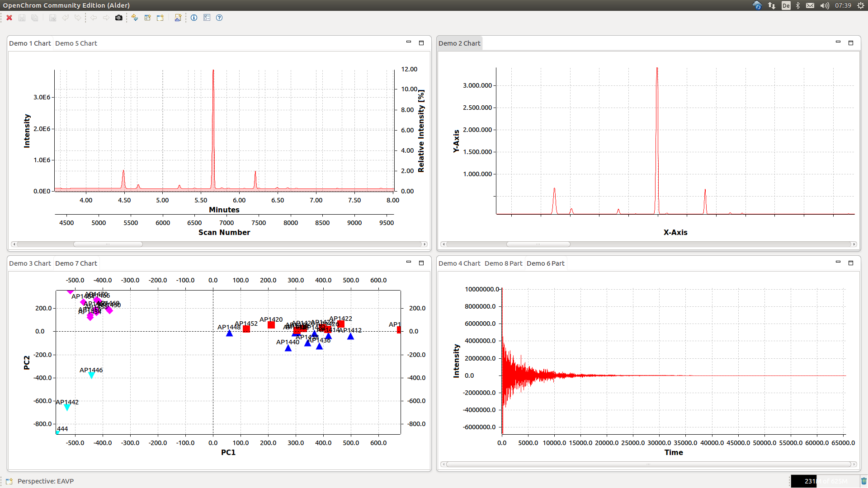Image resolution: width=868 pixels, height=488 pixels.
Task: Click the blue question mark help icon
Action: [x=219, y=18]
